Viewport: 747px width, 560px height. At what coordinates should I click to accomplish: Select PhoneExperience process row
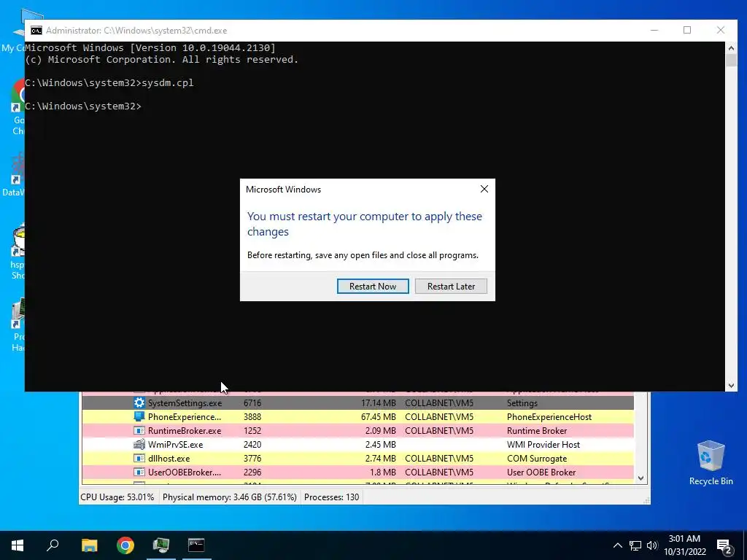357,416
